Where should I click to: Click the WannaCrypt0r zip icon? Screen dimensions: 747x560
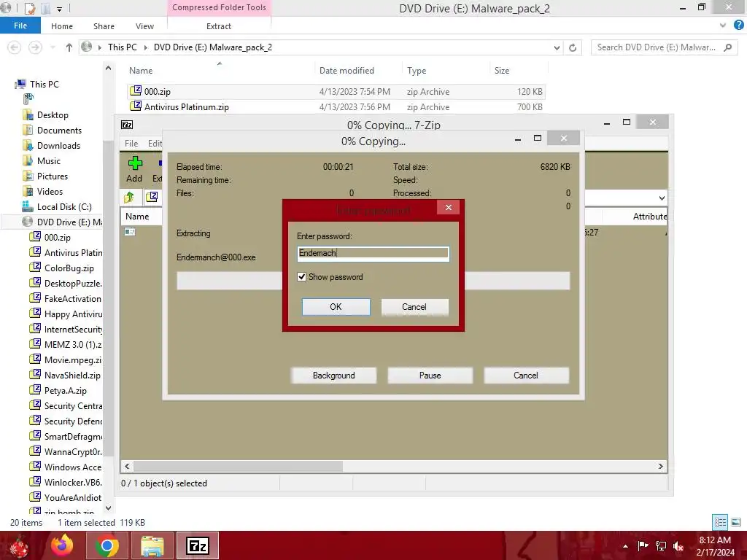point(35,451)
